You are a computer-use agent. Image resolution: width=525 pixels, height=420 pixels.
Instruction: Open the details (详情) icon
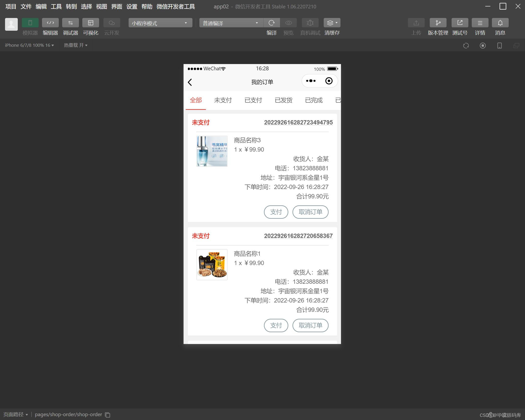[x=480, y=23]
